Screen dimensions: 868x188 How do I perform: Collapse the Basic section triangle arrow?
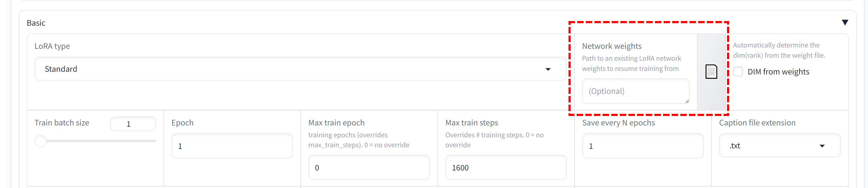pos(845,23)
